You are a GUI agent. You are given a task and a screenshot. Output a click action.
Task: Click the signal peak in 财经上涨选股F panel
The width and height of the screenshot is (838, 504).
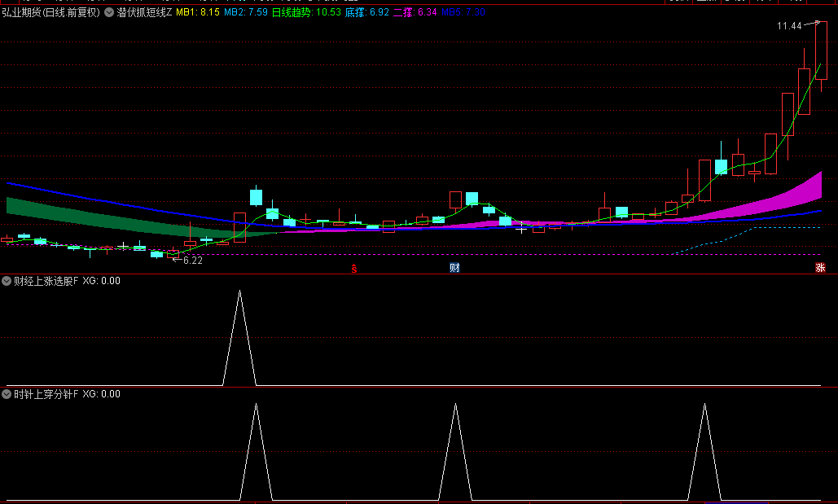pyautogui.click(x=239, y=291)
